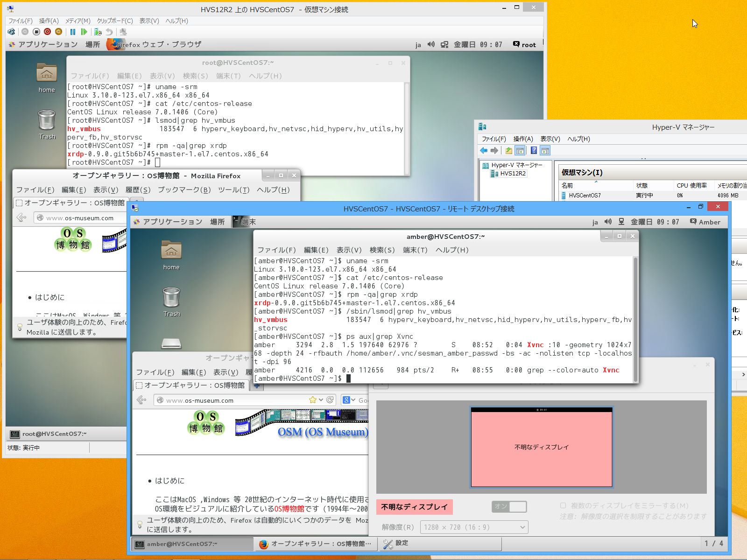Screen dimensions: 747x560
Task: Click Hyper-V Manager forward arrow
Action: pyautogui.click(x=494, y=150)
